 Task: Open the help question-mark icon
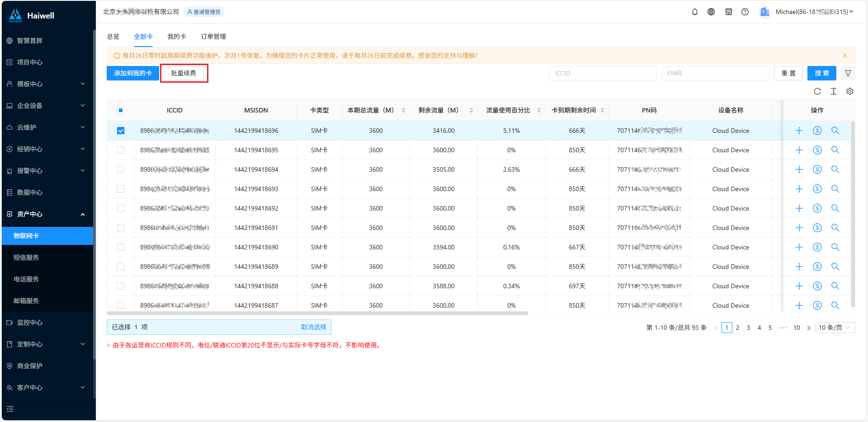click(x=745, y=12)
